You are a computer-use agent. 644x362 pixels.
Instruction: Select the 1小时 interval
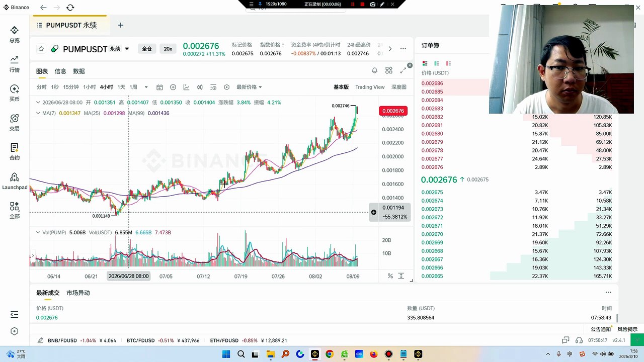pos(89,87)
